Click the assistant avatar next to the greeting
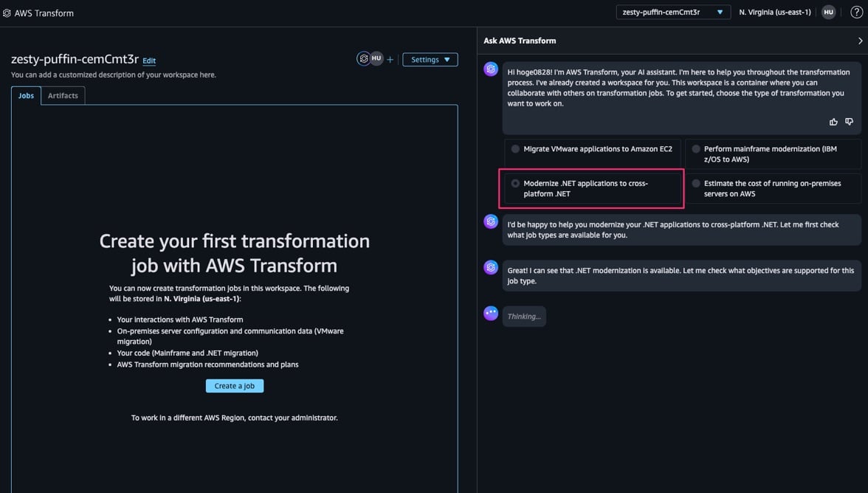Image resolution: width=868 pixels, height=493 pixels. pos(490,69)
